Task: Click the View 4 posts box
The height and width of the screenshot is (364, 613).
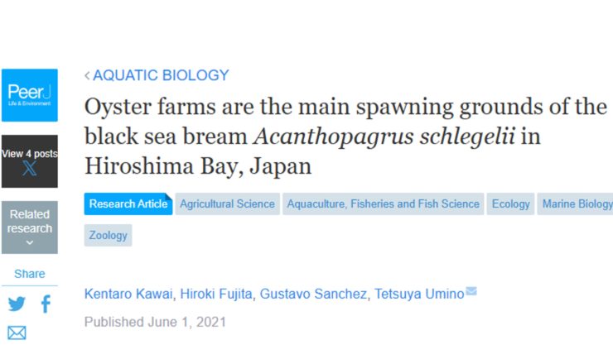Action: [29, 154]
